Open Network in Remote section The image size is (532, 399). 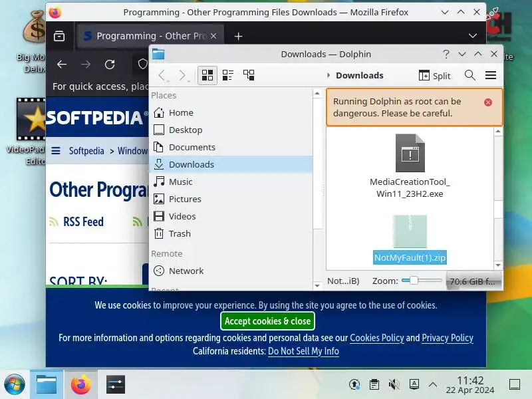point(230,271)
